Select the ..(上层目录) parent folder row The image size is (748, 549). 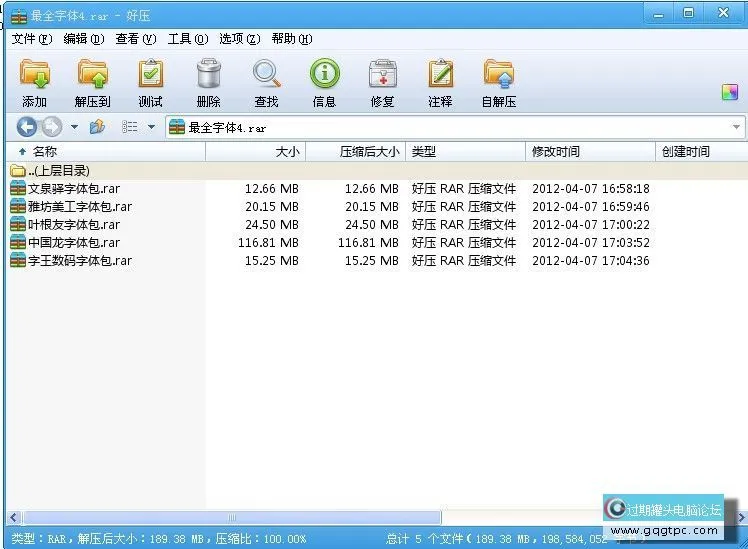point(377,170)
